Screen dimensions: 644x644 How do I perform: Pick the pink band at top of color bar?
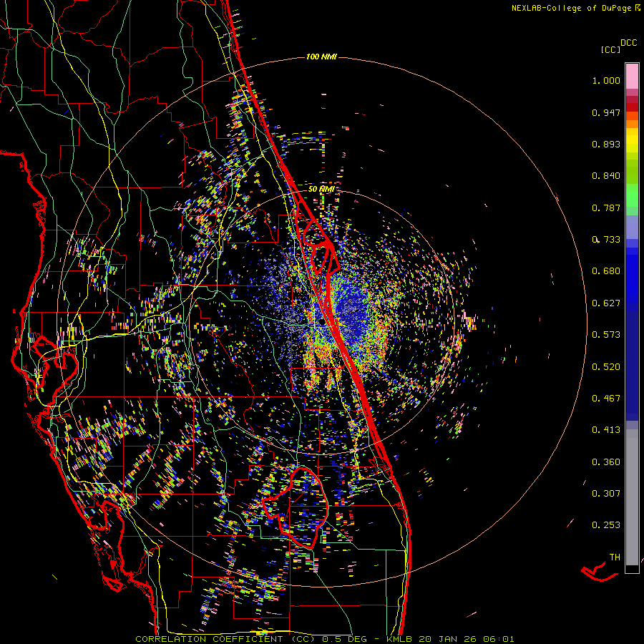632,76
